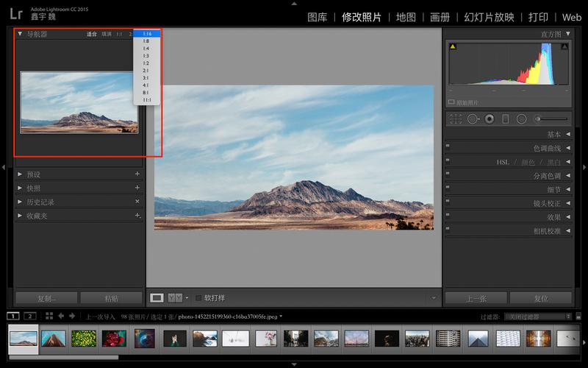Click the plus icon beside 预设

(x=137, y=174)
